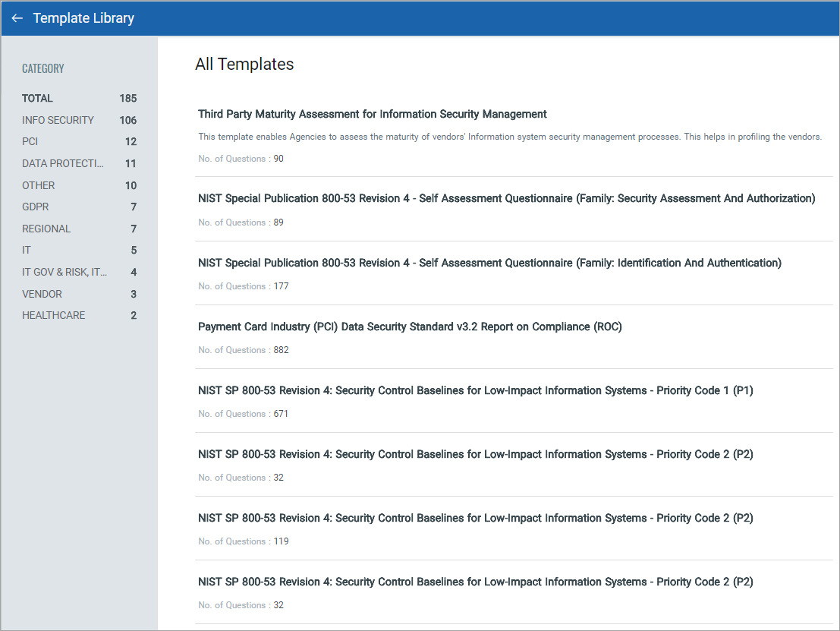Open the IT GOV & RISK category

coord(64,272)
